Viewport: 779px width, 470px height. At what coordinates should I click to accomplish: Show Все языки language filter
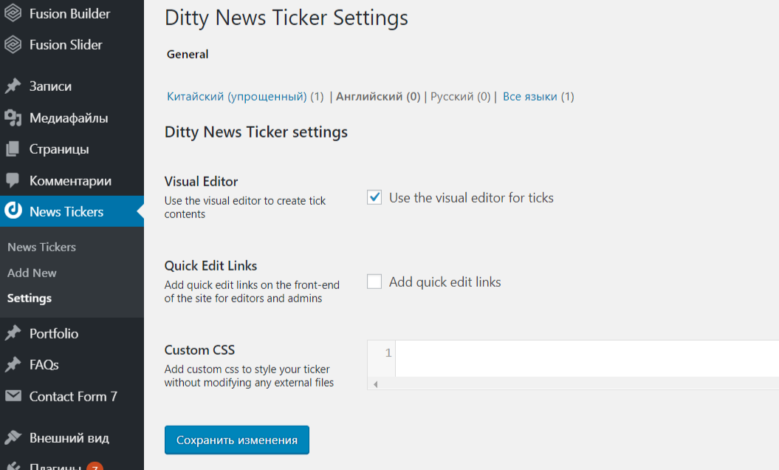click(x=530, y=96)
